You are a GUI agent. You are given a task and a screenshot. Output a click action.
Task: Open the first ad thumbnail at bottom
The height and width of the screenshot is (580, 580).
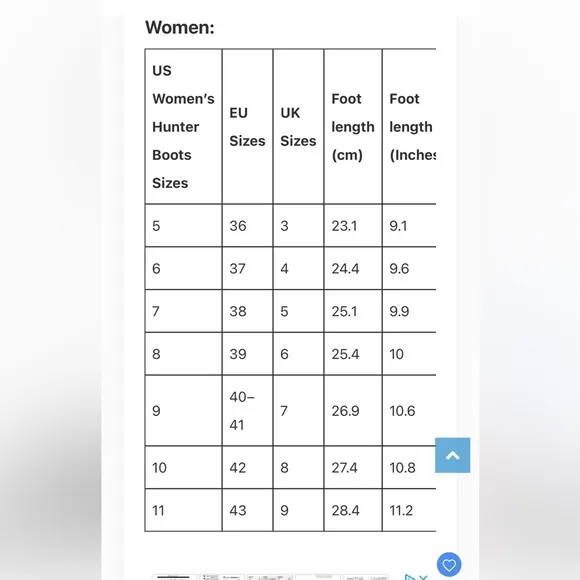[174, 577]
